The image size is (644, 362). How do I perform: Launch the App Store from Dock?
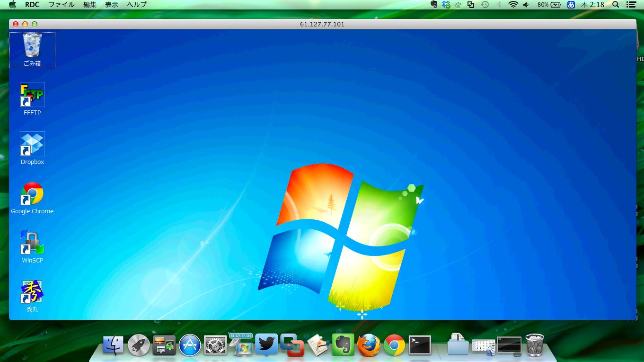click(190, 345)
